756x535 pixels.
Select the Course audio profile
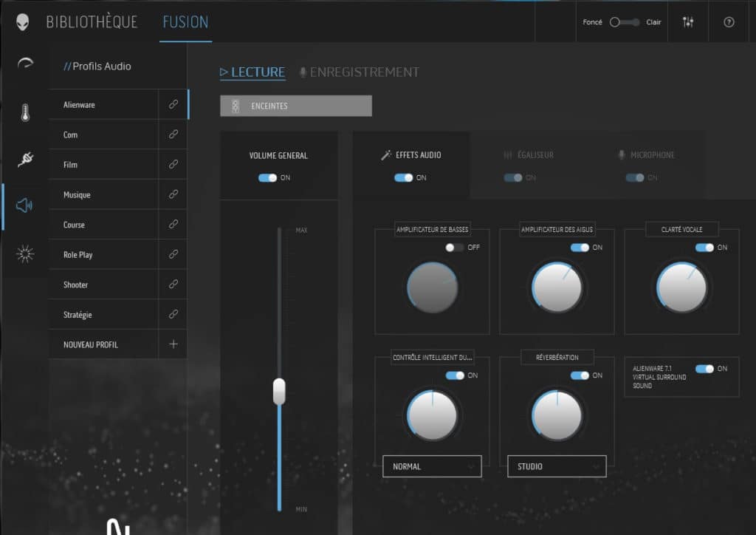[x=103, y=225]
